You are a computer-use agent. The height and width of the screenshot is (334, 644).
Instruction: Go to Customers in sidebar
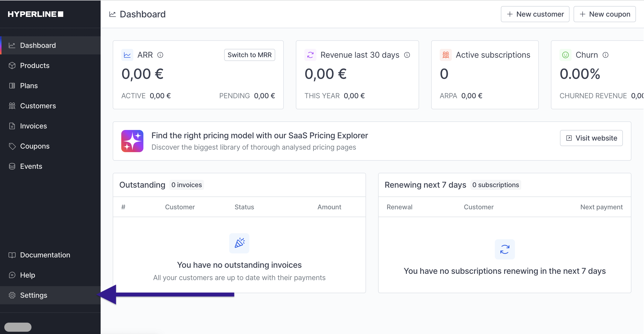pyautogui.click(x=38, y=106)
